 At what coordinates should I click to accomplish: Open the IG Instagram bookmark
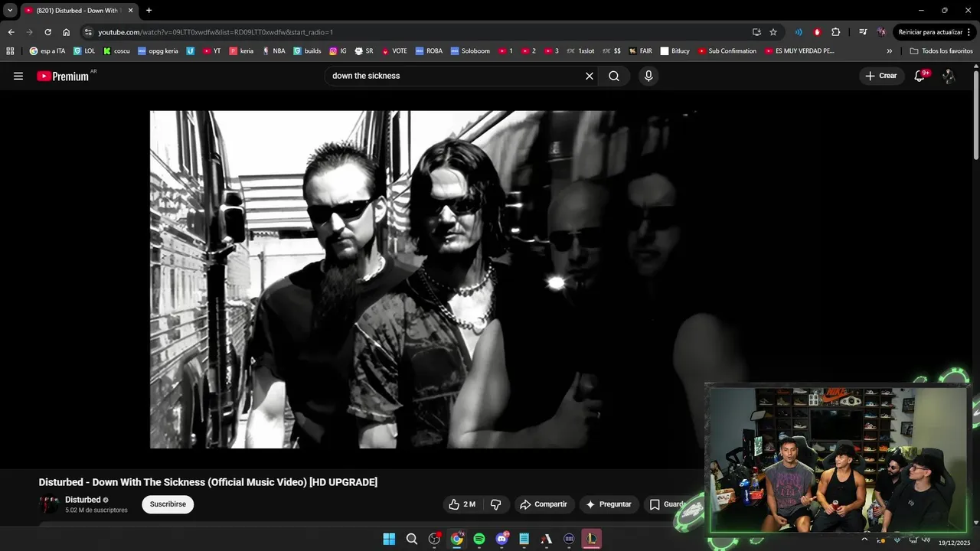point(338,51)
